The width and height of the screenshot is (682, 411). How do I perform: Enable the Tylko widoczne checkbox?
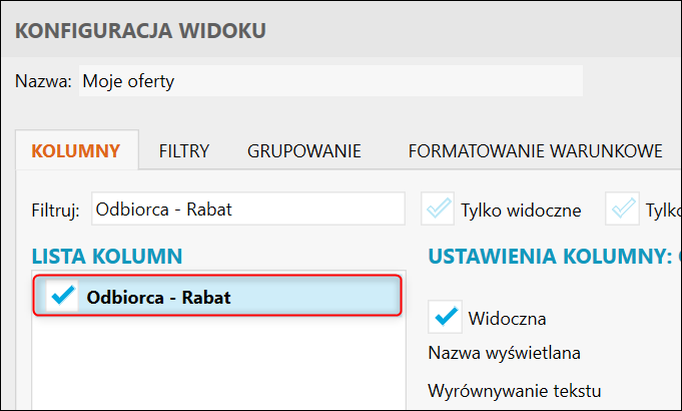[x=438, y=210]
